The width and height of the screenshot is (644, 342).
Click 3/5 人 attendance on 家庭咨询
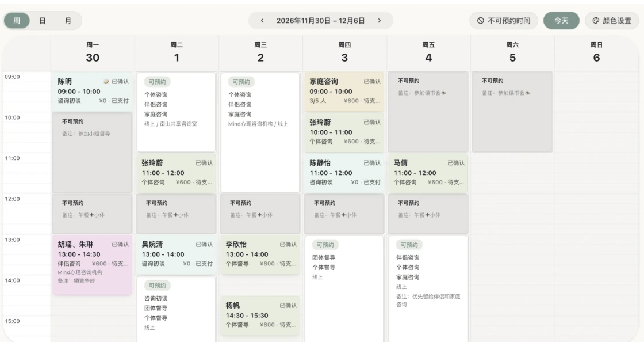tap(317, 101)
